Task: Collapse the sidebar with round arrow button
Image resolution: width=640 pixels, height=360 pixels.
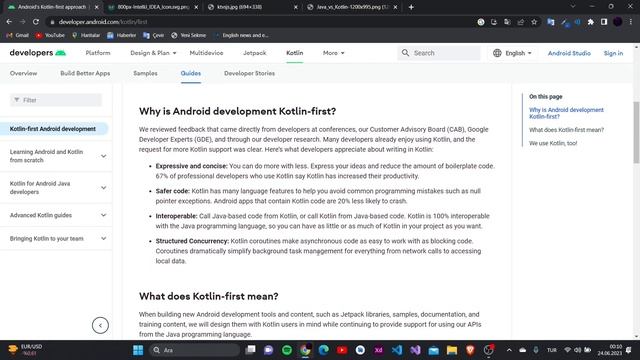Action: pyautogui.click(x=100, y=325)
